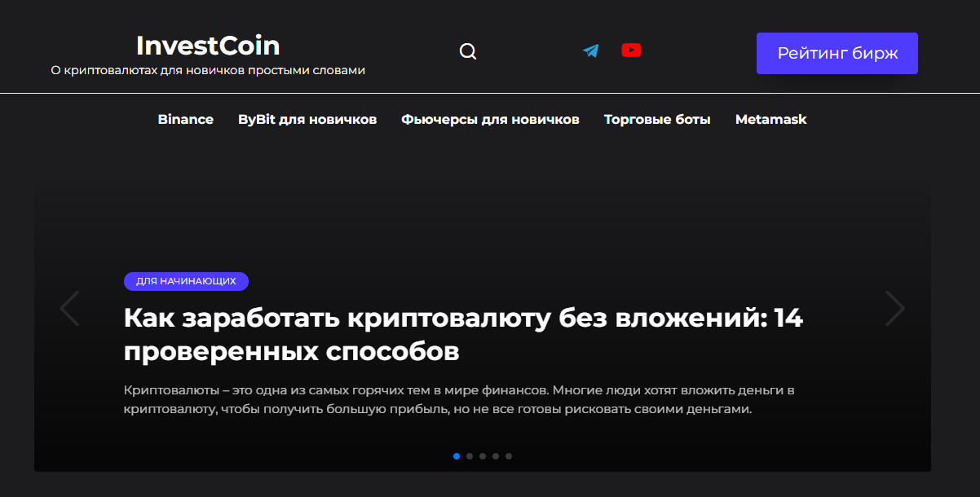980x497 pixels.
Task: Open the search magnifier icon
Action: click(468, 51)
